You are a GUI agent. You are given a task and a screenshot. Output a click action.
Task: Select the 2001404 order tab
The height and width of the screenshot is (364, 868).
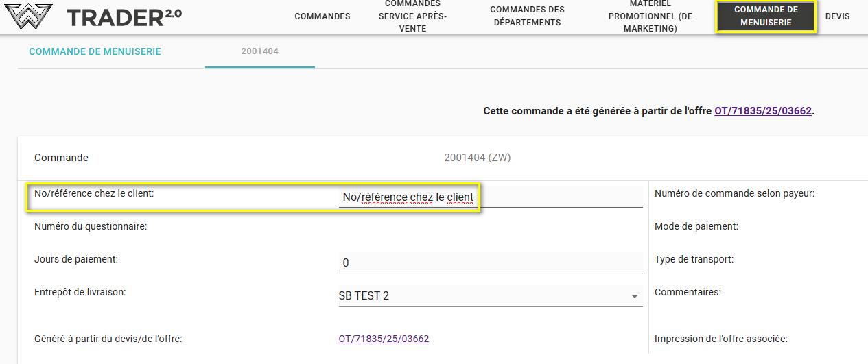point(259,51)
